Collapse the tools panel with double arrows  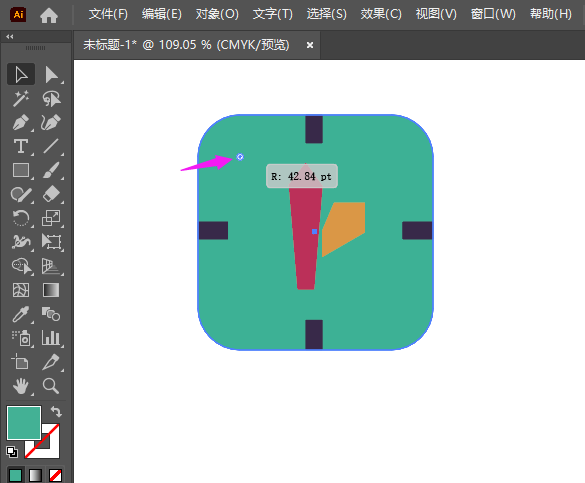(x=10, y=37)
